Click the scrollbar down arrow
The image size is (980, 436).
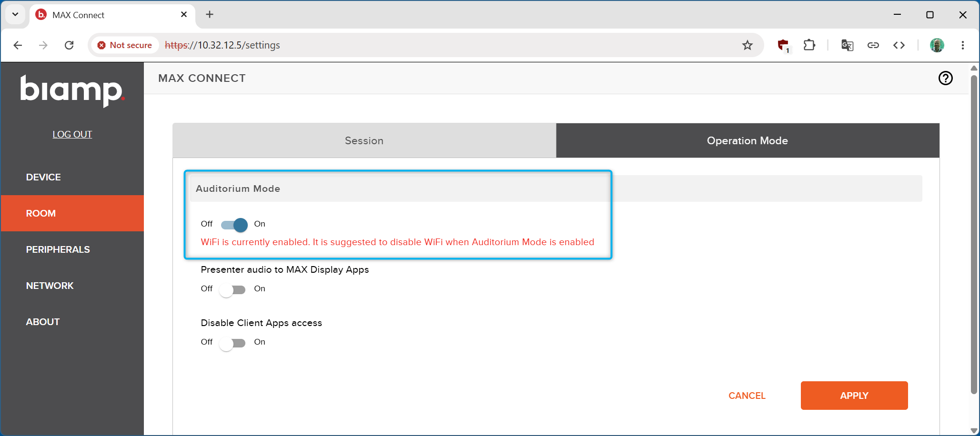point(974,430)
